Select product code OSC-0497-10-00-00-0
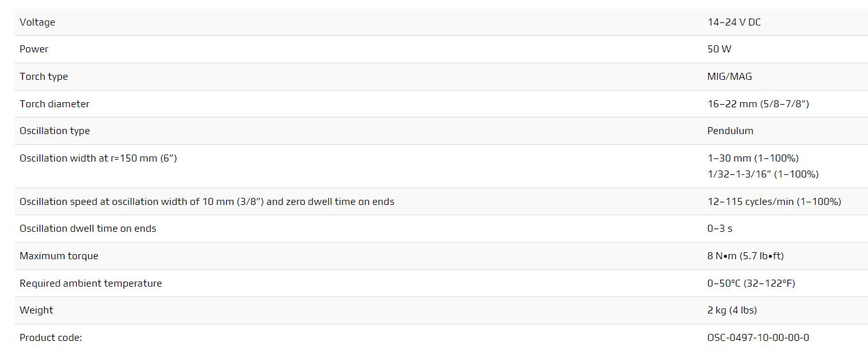 tap(758, 338)
